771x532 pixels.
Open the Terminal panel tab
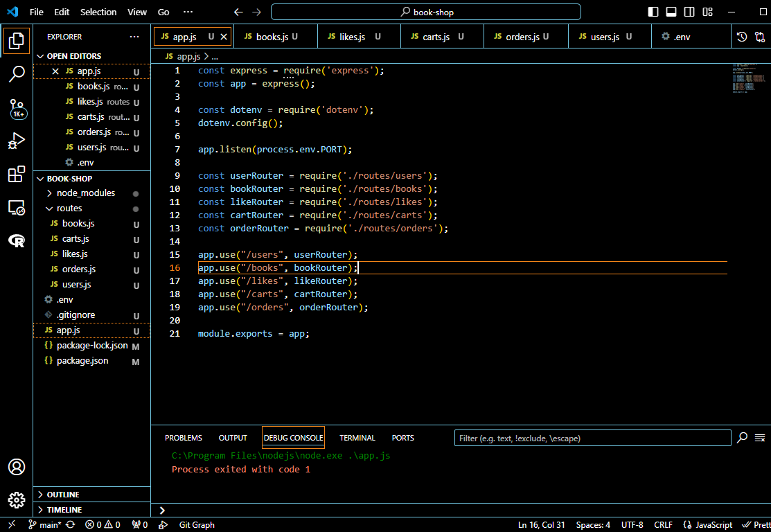[357, 438]
